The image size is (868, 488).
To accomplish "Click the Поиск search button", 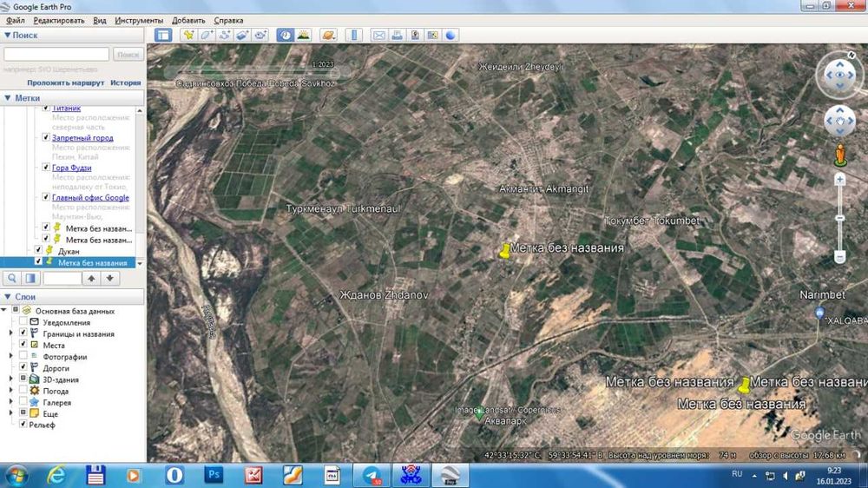I will coord(128,55).
